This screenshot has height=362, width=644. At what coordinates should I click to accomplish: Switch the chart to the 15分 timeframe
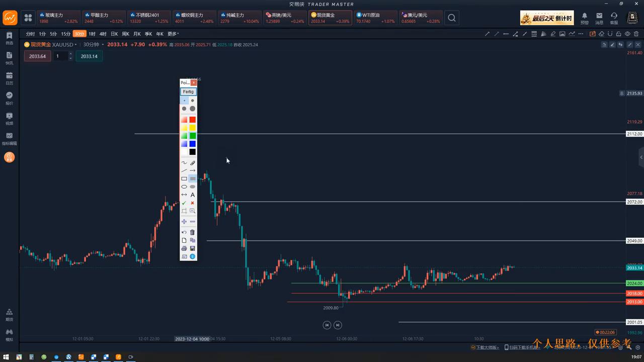[x=66, y=34]
